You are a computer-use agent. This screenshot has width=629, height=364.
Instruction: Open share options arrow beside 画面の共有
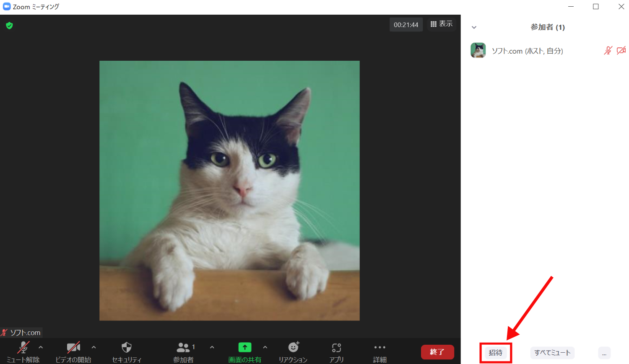pos(265,347)
